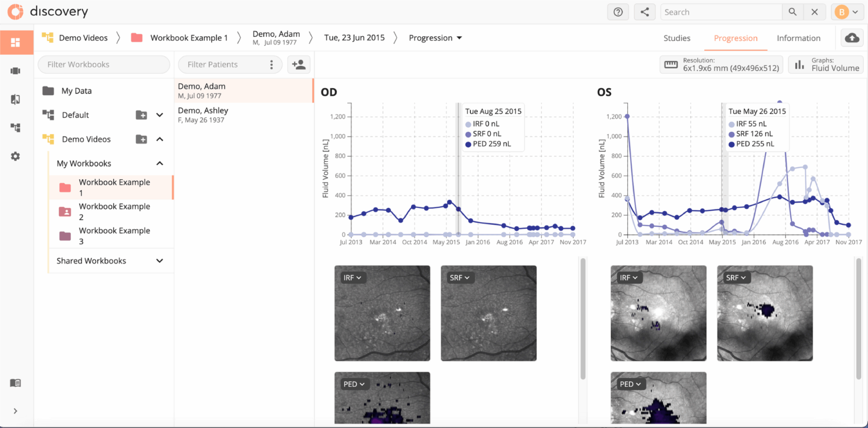Switch to the Studies tab
The height and width of the screenshot is (428, 868).
coord(676,38)
